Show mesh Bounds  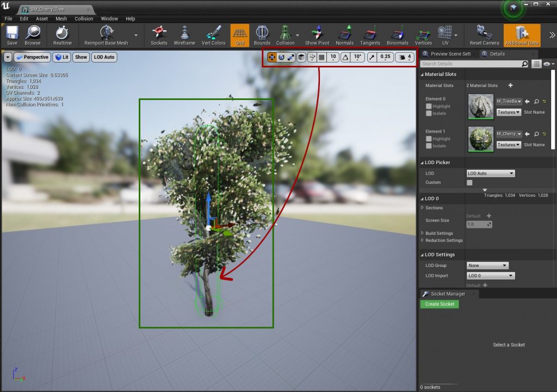(262, 35)
